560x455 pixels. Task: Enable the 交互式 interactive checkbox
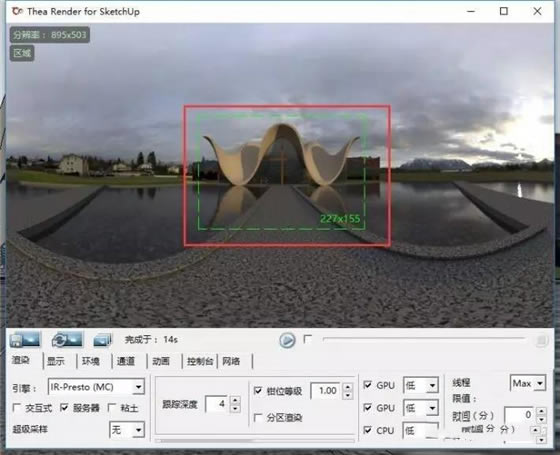point(16,408)
